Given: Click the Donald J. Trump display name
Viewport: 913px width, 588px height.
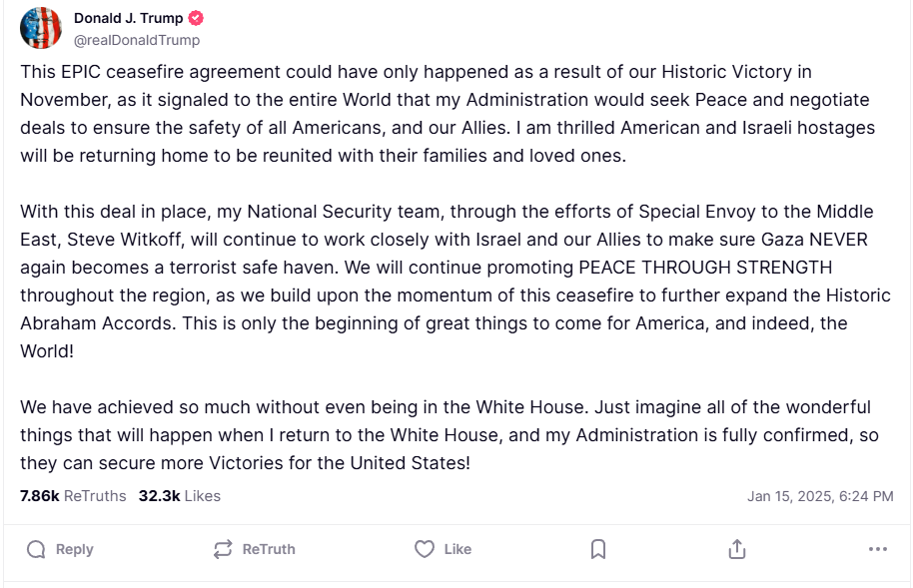Looking at the screenshot, I should pyautogui.click(x=129, y=19).
